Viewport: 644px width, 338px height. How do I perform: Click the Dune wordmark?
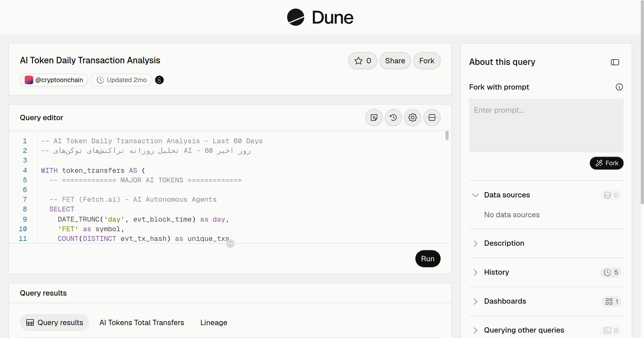pos(332,17)
